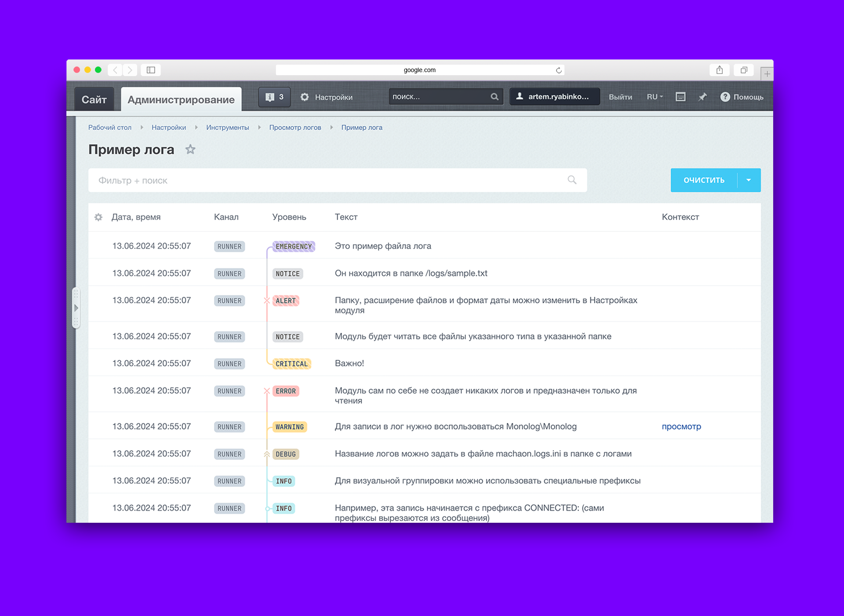844x616 pixels.
Task: Click the text 'Важно!'
Action: pos(349,364)
